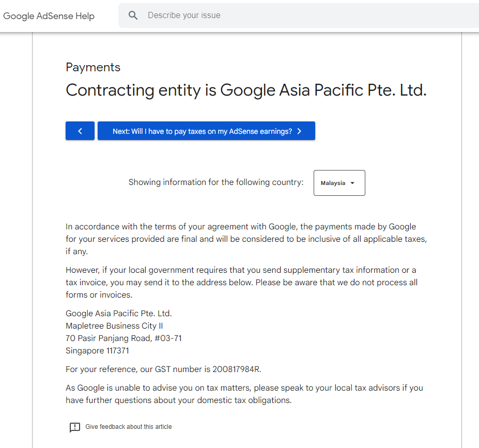Viewport: 479px width, 448px height.
Task: Click the "70 Pasir Panjang Road" address line
Action: coord(123,338)
